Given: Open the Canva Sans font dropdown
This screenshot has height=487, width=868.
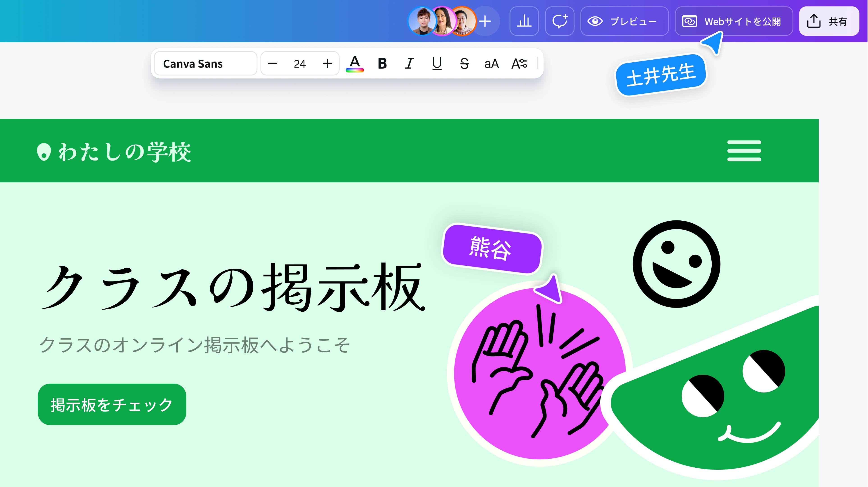Looking at the screenshot, I should 206,64.
